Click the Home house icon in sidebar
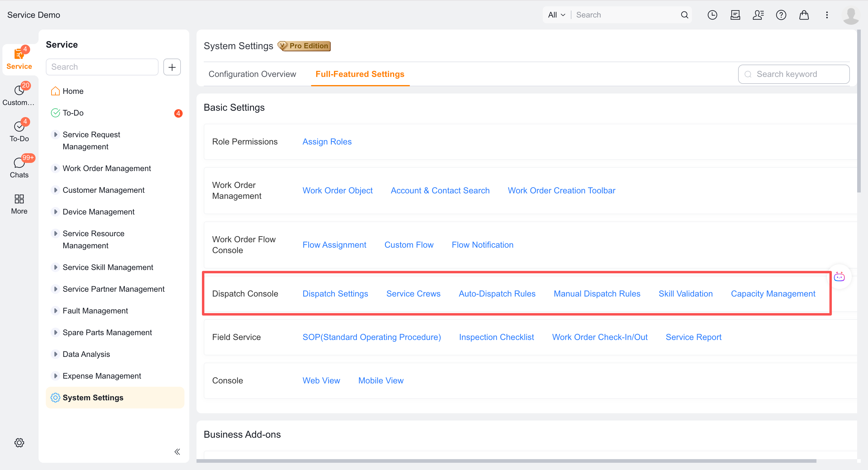Viewport: 868px width, 470px height. [x=55, y=91]
